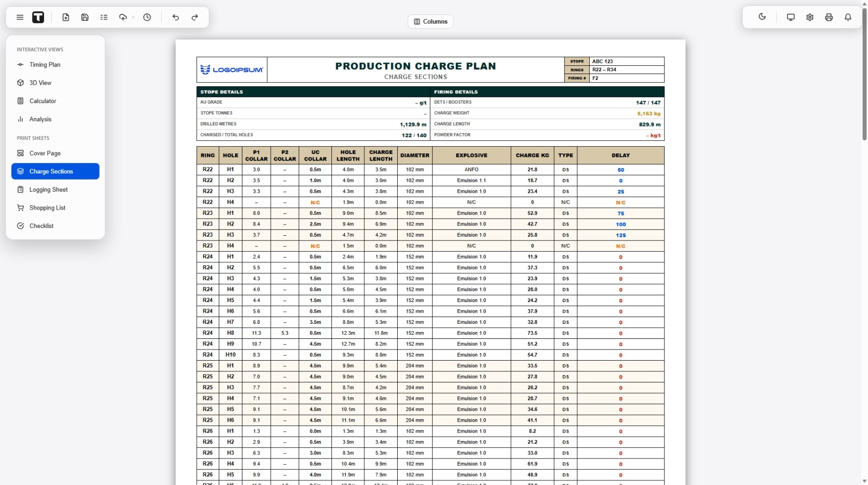Click the drilled metres value 1,129.9 m

(413, 124)
